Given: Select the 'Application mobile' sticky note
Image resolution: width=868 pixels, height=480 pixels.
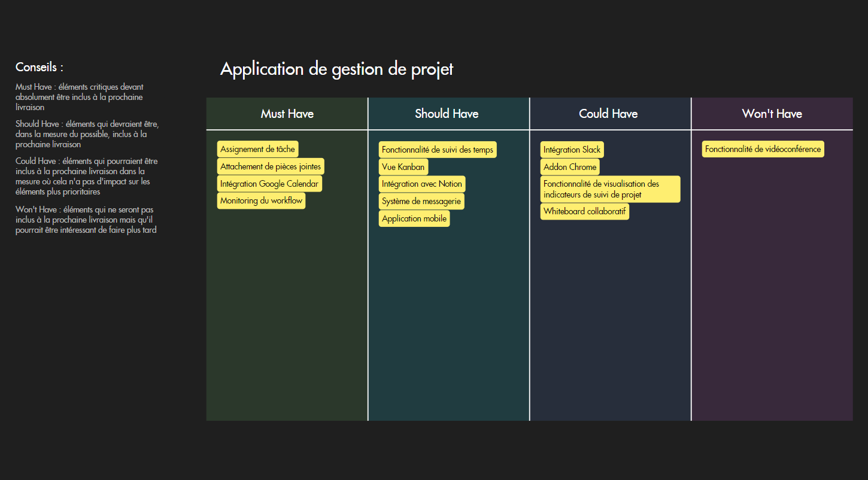Looking at the screenshot, I should tap(414, 218).
